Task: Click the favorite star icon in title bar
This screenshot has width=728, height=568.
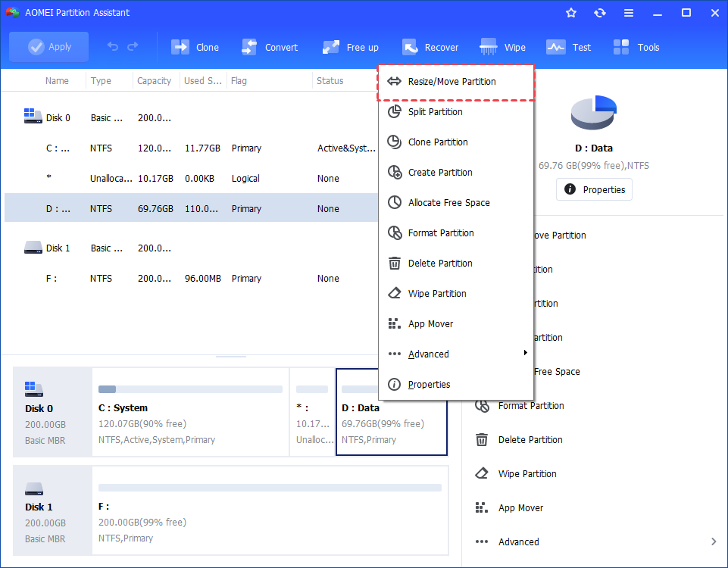Action: tap(571, 13)
